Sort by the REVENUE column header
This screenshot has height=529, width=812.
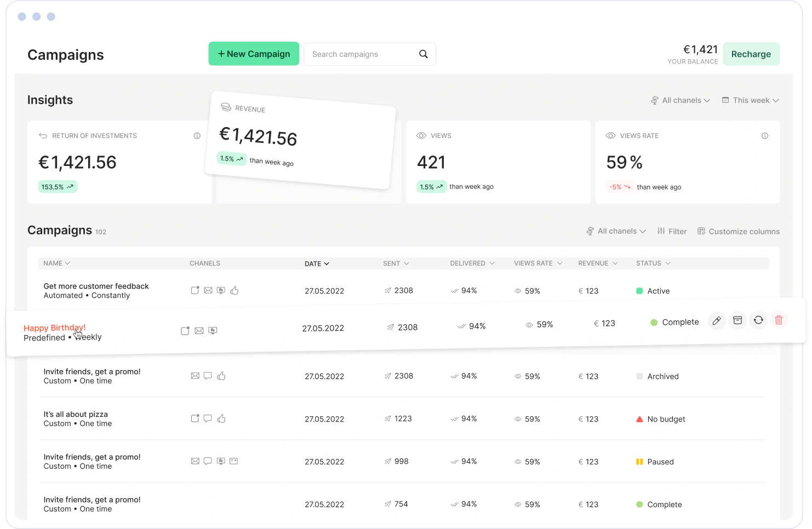point(598,263)
